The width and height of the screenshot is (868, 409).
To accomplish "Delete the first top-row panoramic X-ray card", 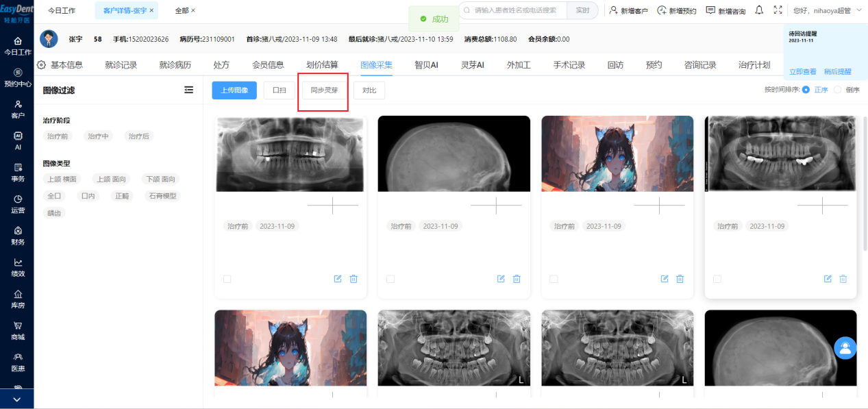I will coord(354,279).
